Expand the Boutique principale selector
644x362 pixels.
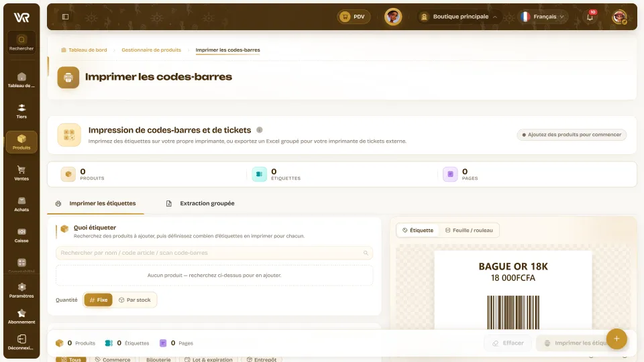pos(459,17)
